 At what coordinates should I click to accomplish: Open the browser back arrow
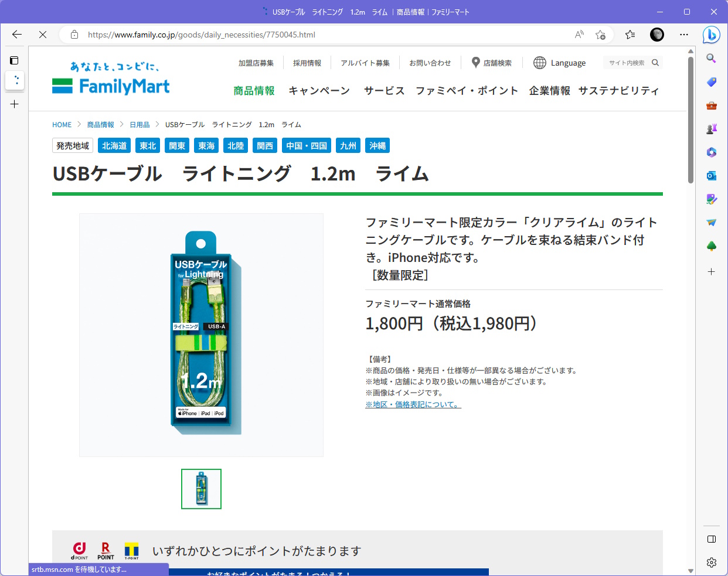click(x=17, y=35)
